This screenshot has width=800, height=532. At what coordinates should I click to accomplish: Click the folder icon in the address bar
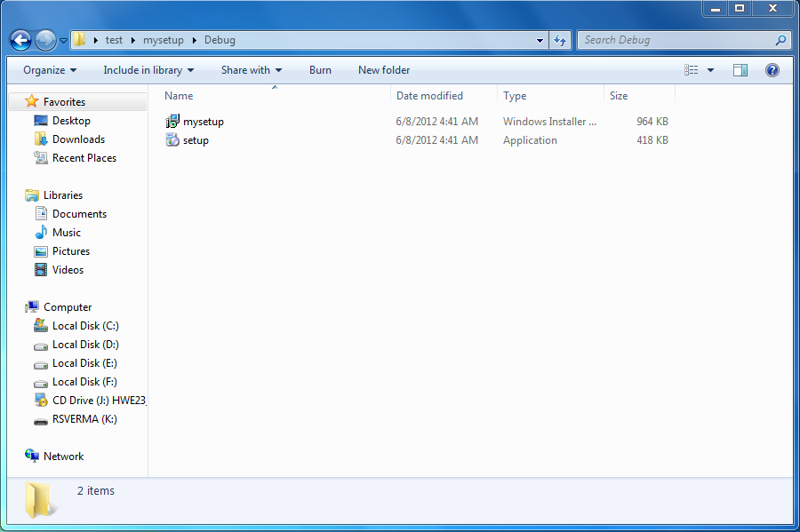pyautogui.click(x=79, y=39)
